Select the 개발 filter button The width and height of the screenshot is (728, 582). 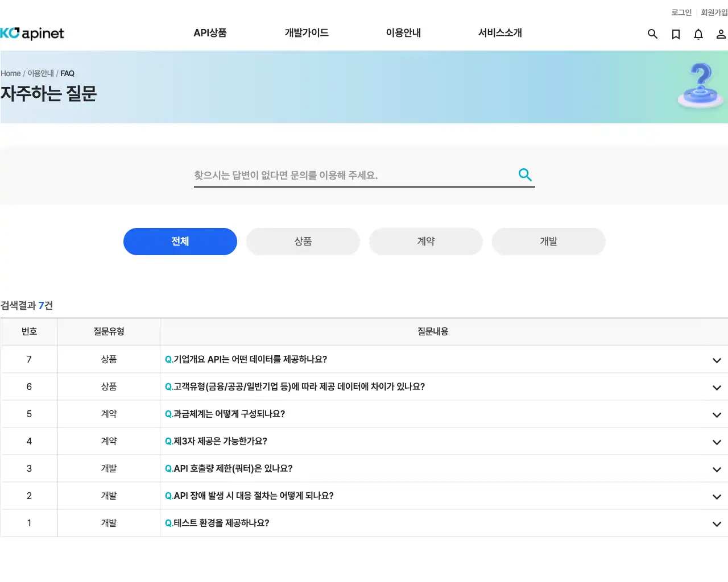tap(548, 241)
